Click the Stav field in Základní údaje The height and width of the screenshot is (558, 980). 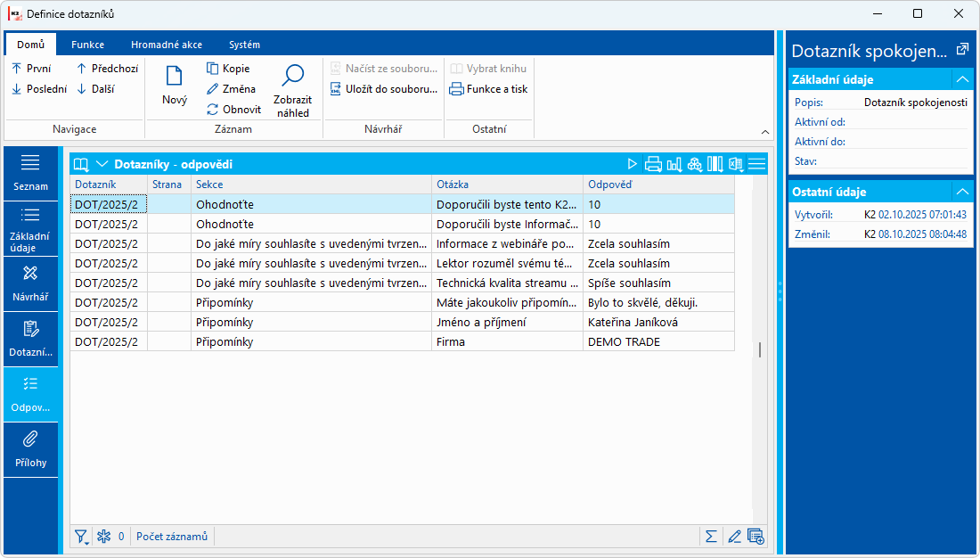pyautogui.click(x=881, y=161)
